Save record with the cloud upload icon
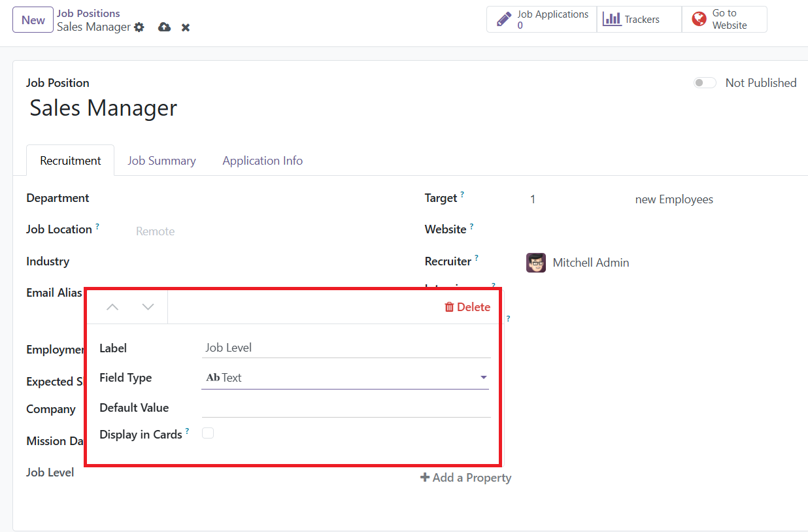 (x=165, y=27)
